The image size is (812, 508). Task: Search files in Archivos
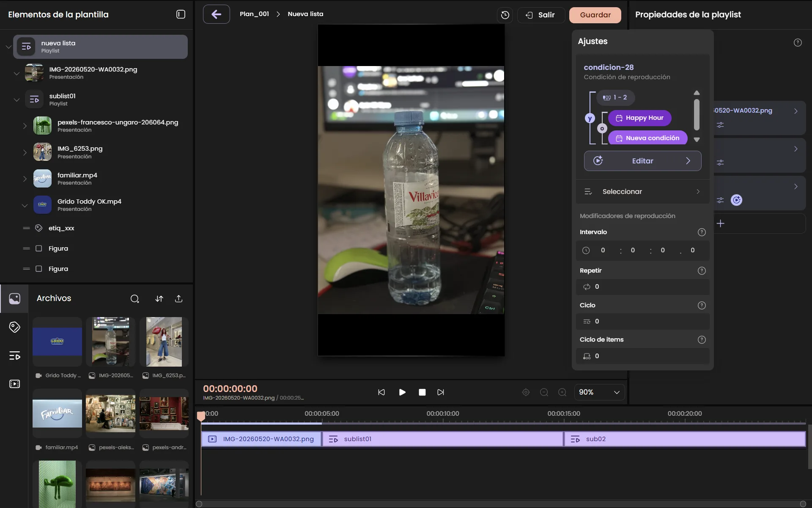(134, 299)
